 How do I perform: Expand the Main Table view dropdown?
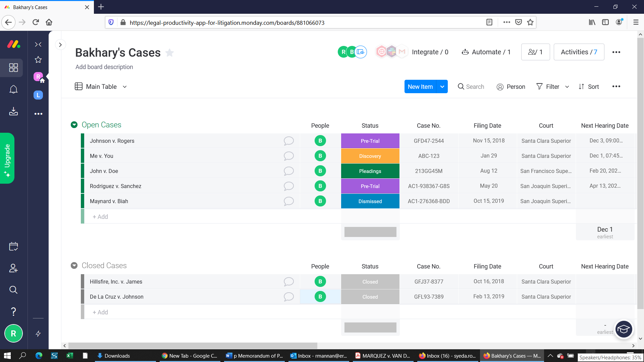tap(125, 86)
